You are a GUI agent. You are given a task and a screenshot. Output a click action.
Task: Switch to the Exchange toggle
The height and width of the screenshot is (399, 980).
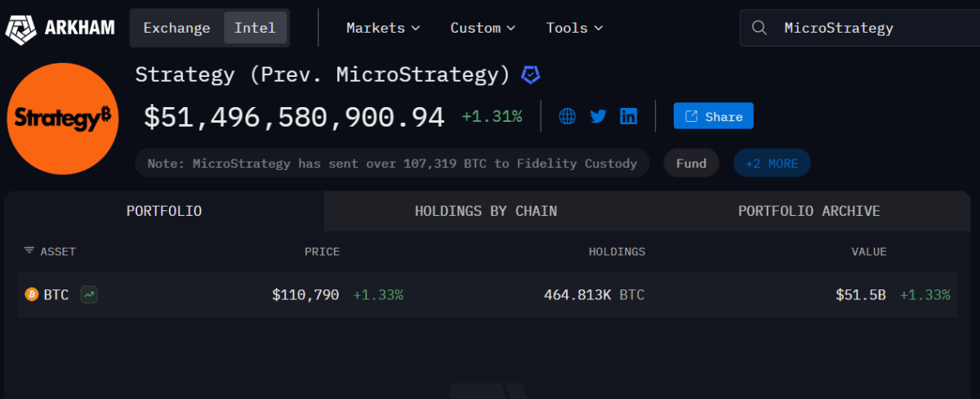176,28
